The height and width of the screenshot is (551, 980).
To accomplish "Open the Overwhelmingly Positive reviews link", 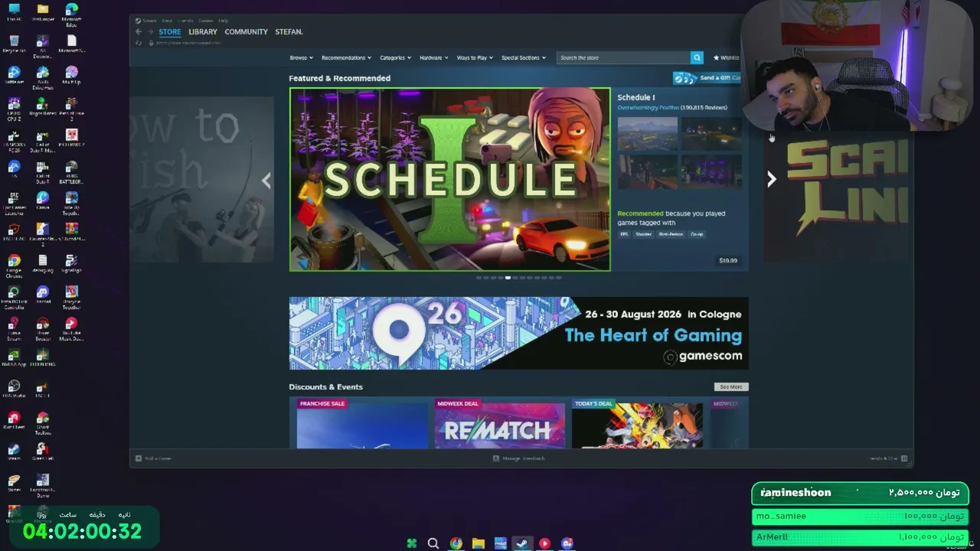I will [x=648, y=108].
